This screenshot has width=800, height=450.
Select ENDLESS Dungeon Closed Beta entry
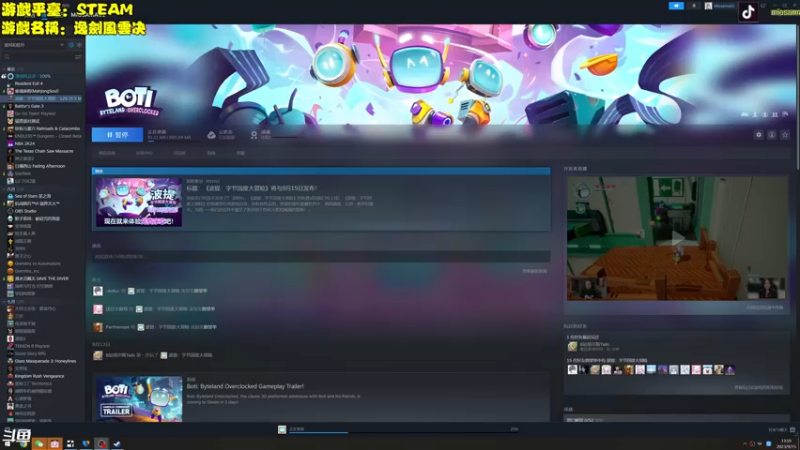[48, 136]
